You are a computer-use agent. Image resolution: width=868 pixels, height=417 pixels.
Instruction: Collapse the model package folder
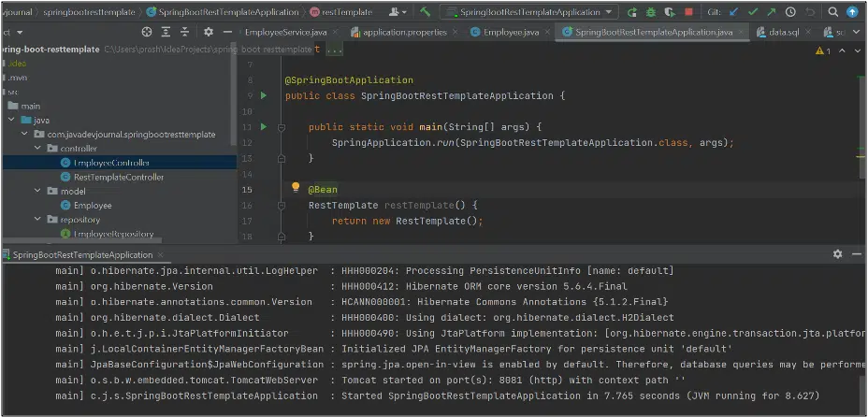coord(37,191)
